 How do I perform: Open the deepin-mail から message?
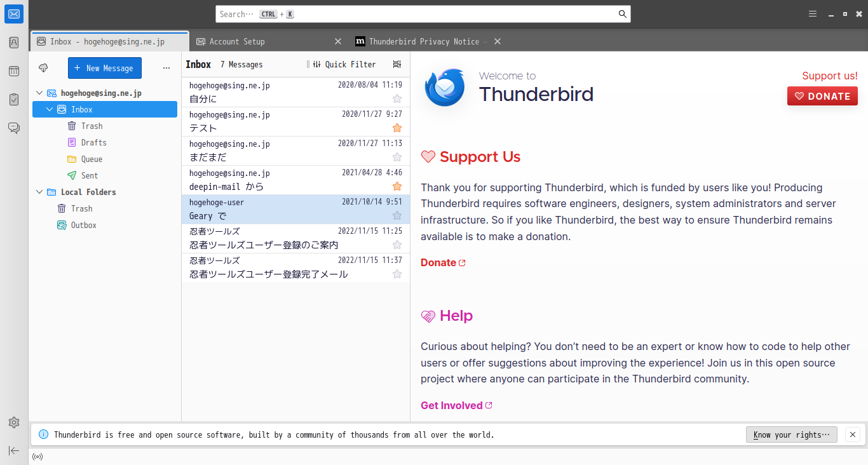click(x=295, y=180)
